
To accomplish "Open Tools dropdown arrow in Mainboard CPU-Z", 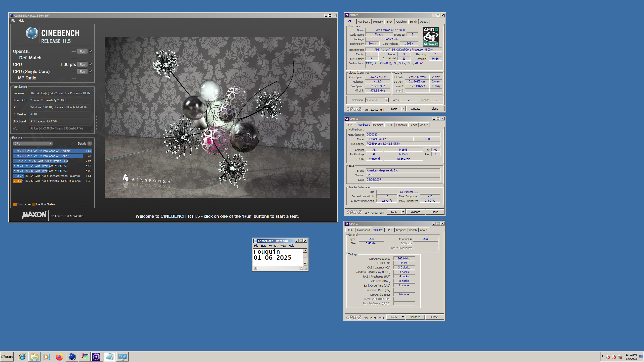I will (x=403, y=212).
